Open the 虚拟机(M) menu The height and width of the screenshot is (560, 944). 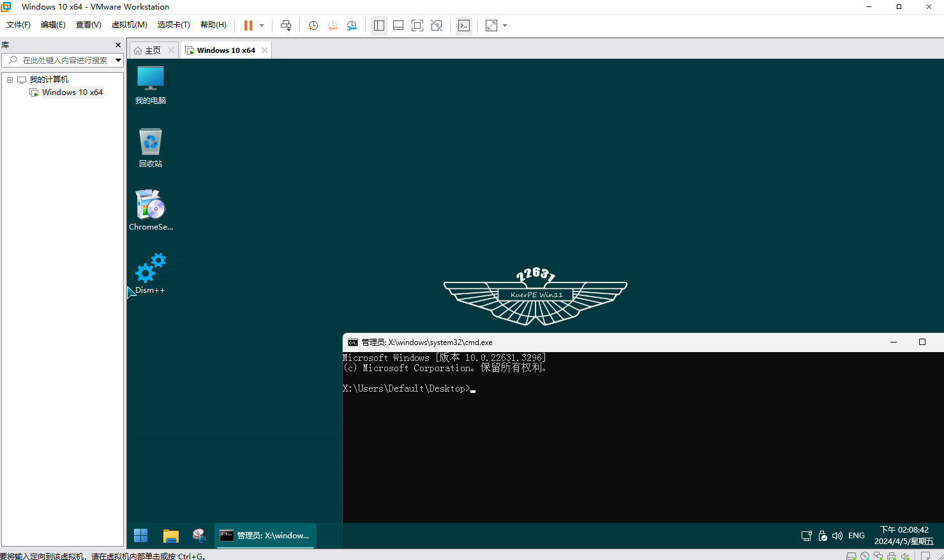coord(130,25)
